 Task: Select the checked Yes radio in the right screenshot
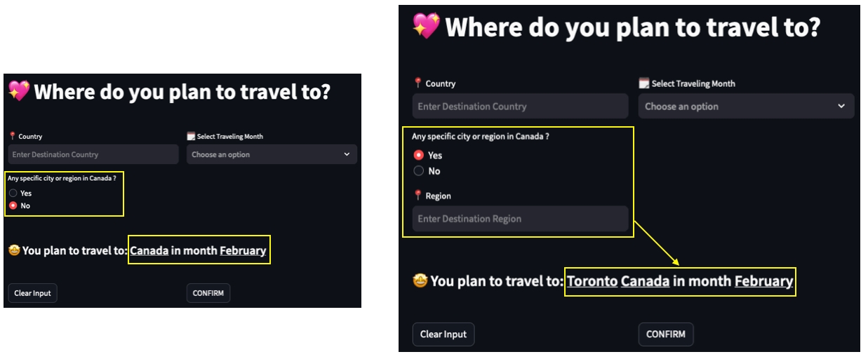(419, 156)
